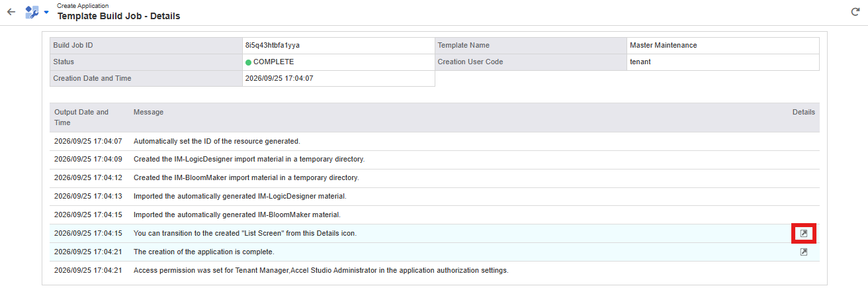Click the "Template Build Job - Details" page title
Image resolution: width=868 pixels, height=290 pixels.
[x=118, y=16]
